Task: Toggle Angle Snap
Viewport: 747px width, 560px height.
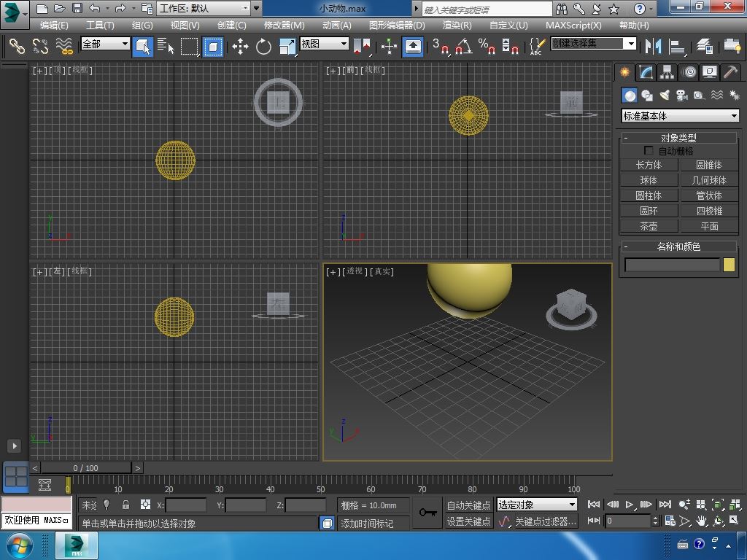Action: click(464, 46)
